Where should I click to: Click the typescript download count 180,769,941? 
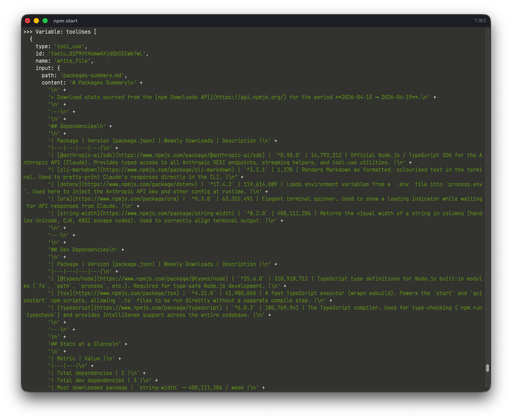[282, 308]
